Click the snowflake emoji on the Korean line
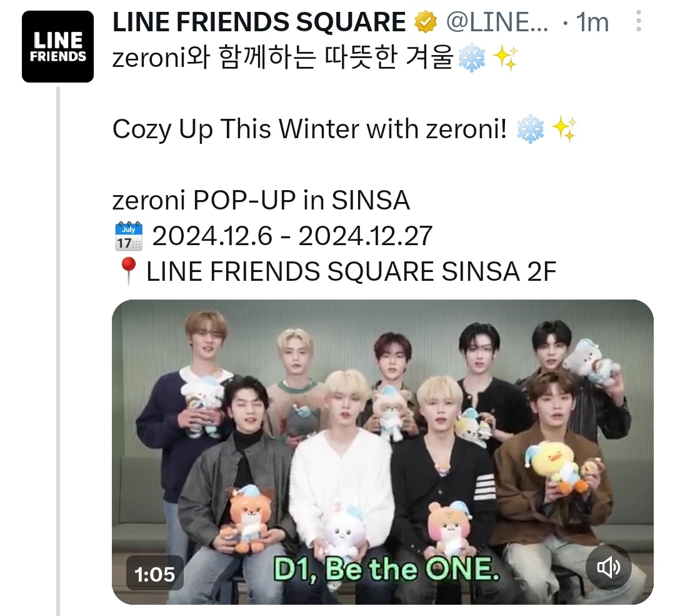The image size is (675, 616). pyautogui.click(x=471, y=58)
